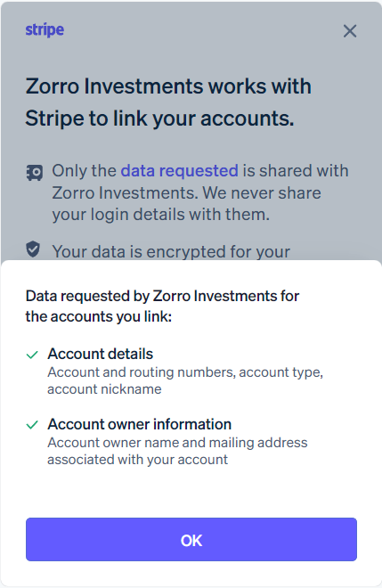Click 'the accounts you link:' title line

(x=99, y=316)
